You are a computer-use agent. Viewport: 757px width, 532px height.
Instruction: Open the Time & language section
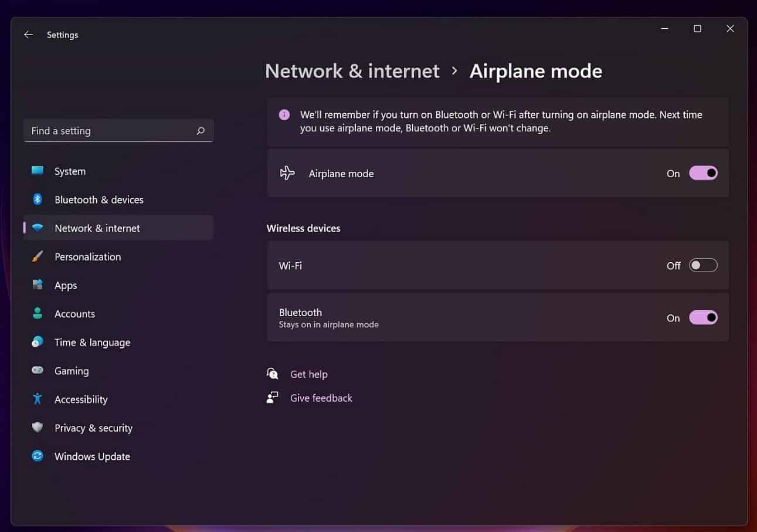click(92, 343)
